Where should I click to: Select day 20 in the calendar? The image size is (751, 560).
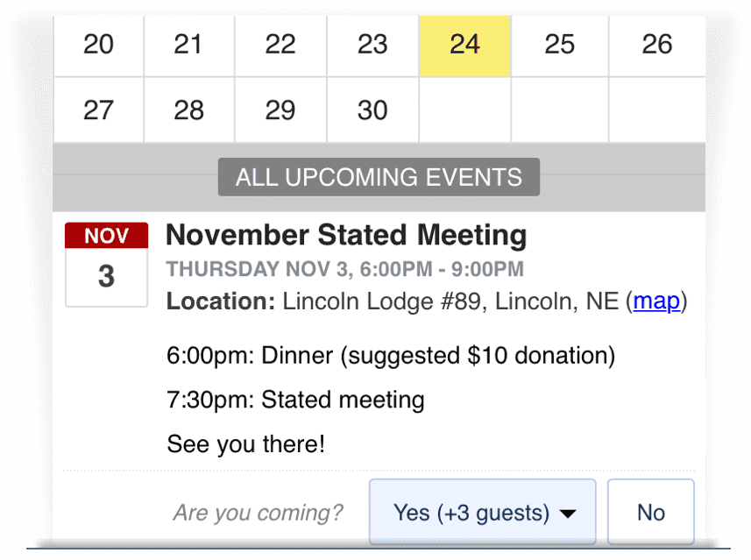98,45
